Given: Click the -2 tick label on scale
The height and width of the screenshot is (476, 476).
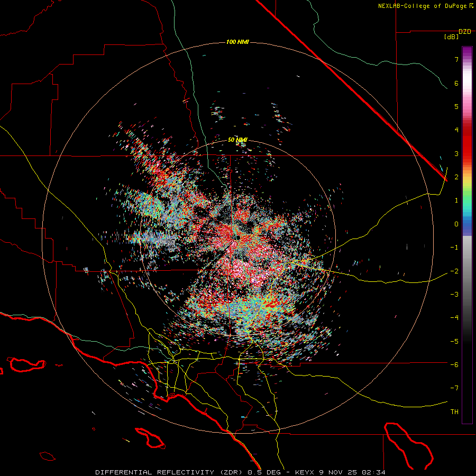Looking at the screenshot, I should pos(454,271).
